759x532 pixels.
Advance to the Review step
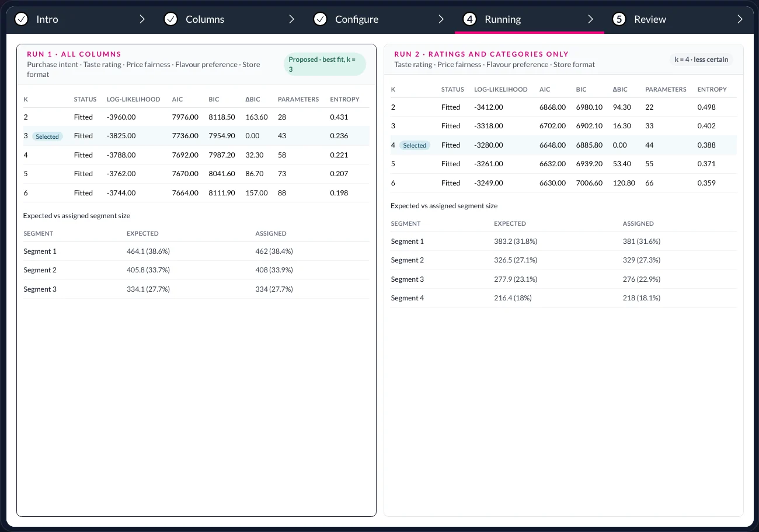(650, 19)
